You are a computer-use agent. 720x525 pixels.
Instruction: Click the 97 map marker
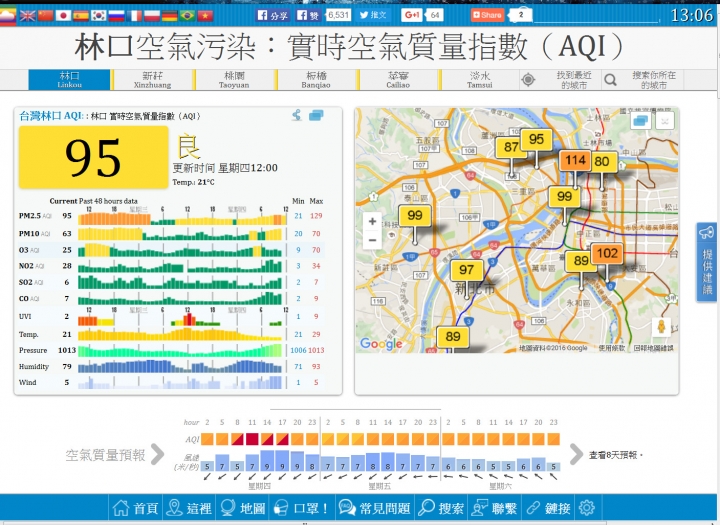[x=467, y=270]
